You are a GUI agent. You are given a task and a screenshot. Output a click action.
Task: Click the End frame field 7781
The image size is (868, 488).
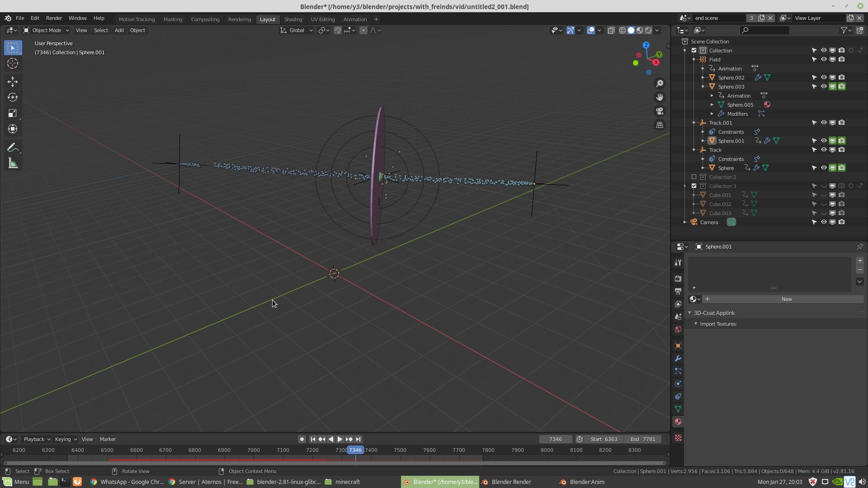click(642, 439)
